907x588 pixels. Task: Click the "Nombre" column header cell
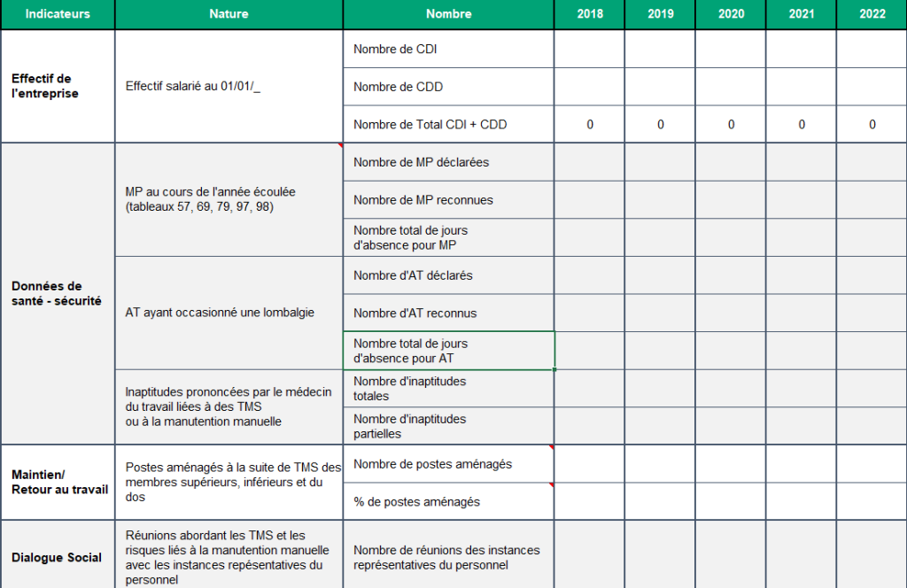[448, 14]
